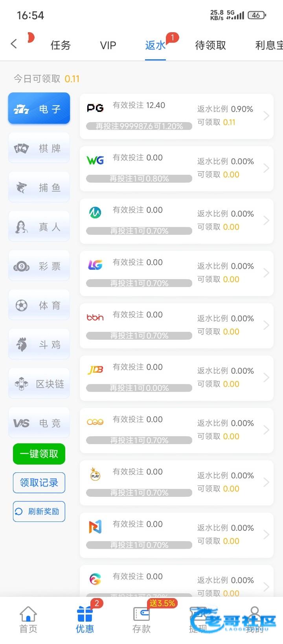Expand the PG rebate row chevron

[266, 116]
